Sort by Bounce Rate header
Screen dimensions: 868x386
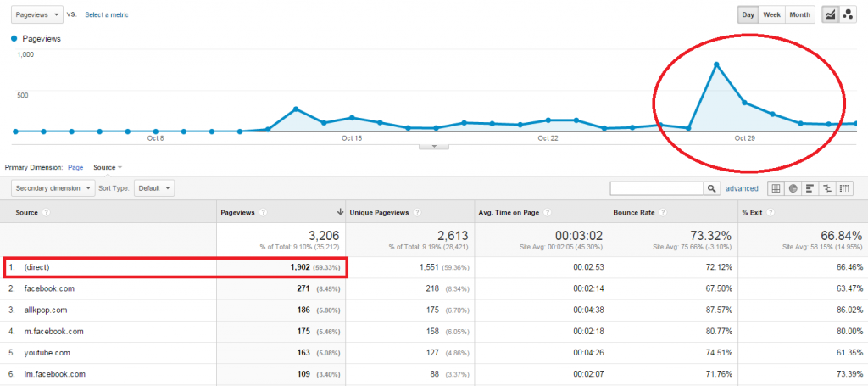[x=634, y=213]
